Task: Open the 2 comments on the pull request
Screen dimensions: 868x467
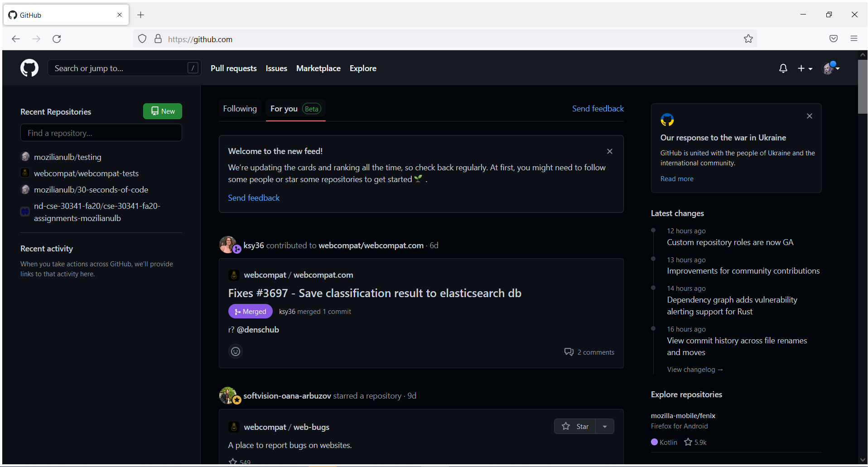Action: pyautogui.click(x=589, y=352)
